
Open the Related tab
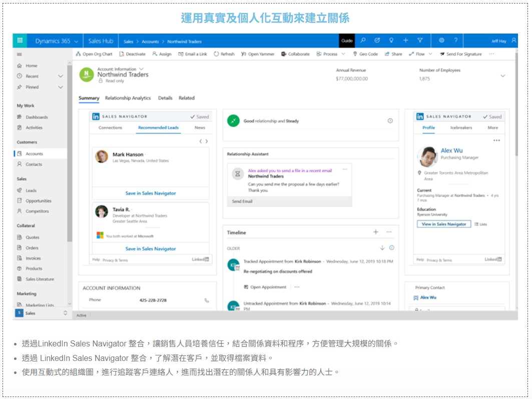click(x=187, y=98)
